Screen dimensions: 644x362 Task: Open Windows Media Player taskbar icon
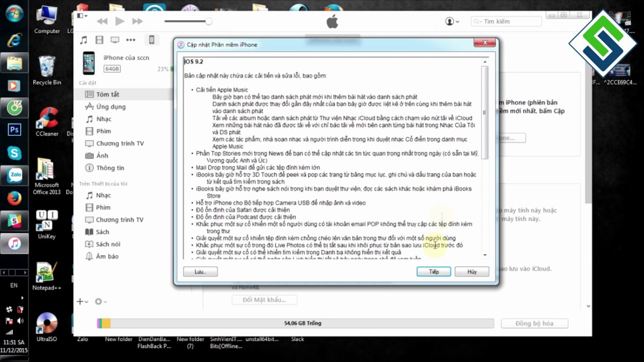14,85
